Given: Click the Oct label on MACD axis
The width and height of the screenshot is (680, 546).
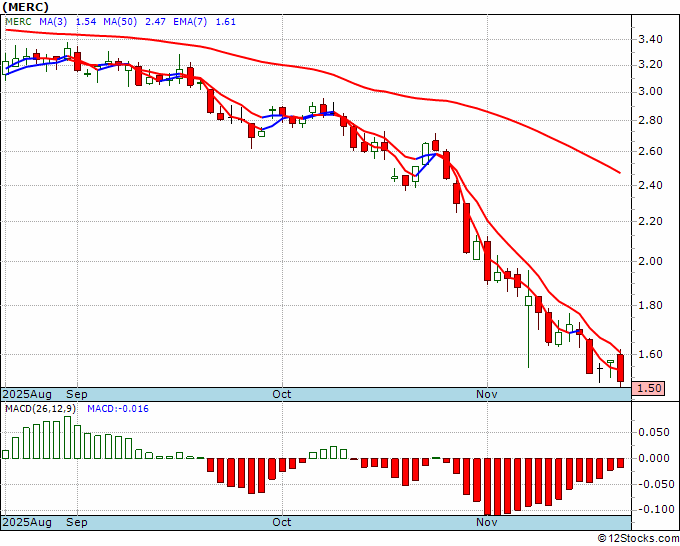Looking at the screenshot, I should (281, 522).
